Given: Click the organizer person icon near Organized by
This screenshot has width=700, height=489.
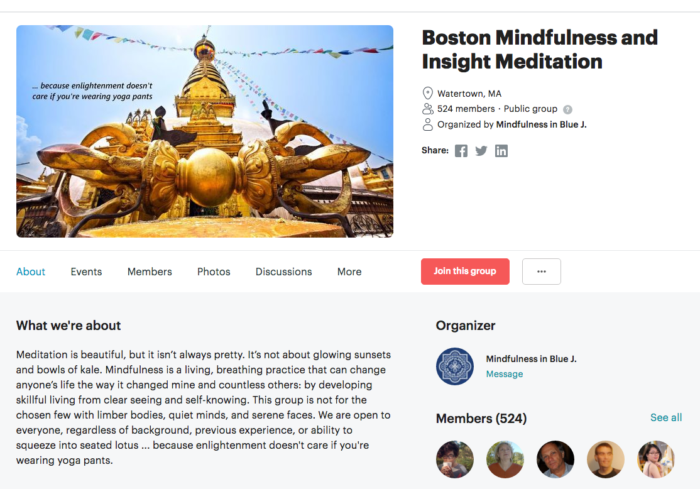Looking at the screenshot, I should coord(428,124).
